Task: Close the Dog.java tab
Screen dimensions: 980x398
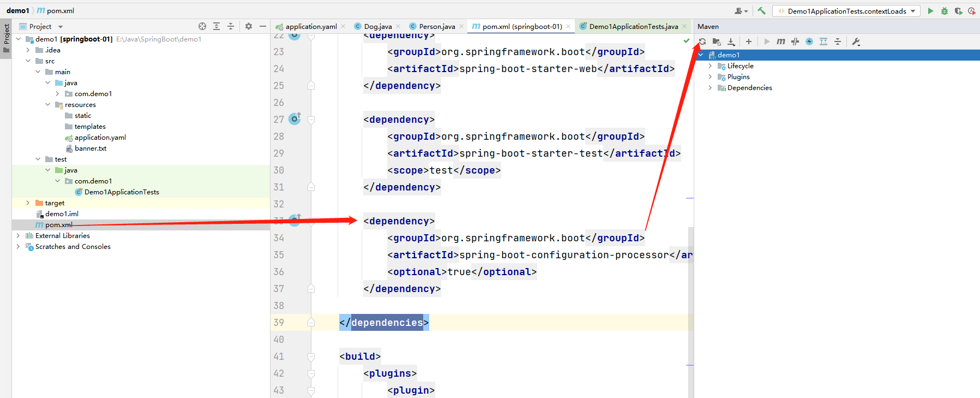Action: (398, 26)
